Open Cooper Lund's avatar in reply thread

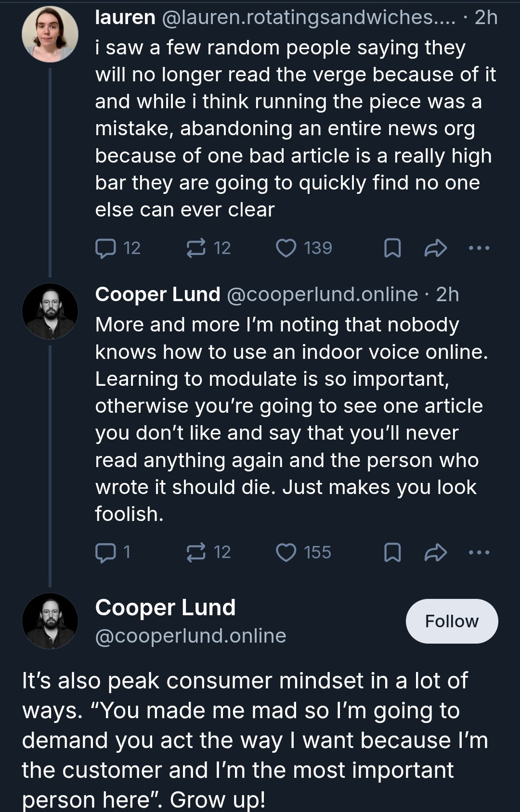50,311
